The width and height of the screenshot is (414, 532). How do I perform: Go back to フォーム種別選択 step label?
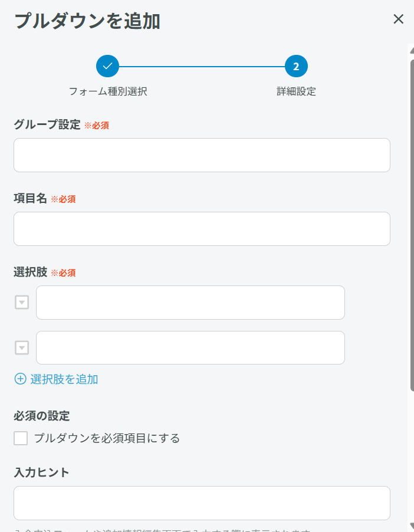coord(108,91)
